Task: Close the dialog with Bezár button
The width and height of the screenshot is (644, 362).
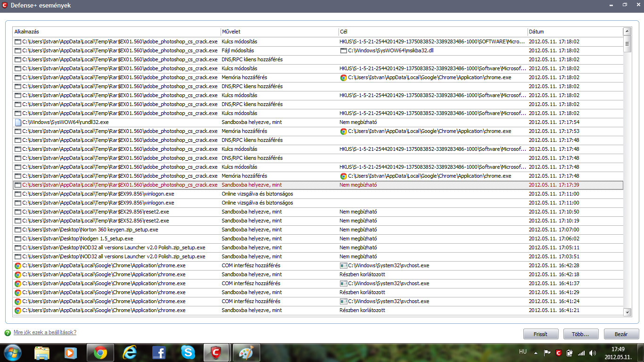Action: click(621, 334)
